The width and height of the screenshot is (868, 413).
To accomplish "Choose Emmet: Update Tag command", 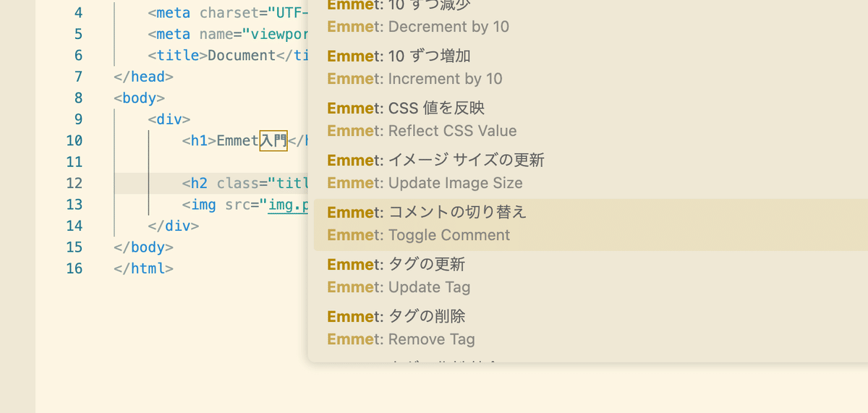I will point(590,276).
